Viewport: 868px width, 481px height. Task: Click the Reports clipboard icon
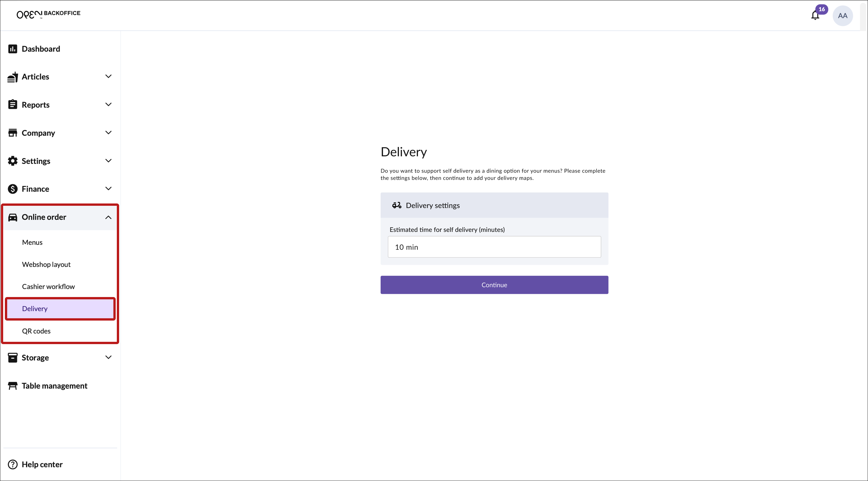[12, 105]
